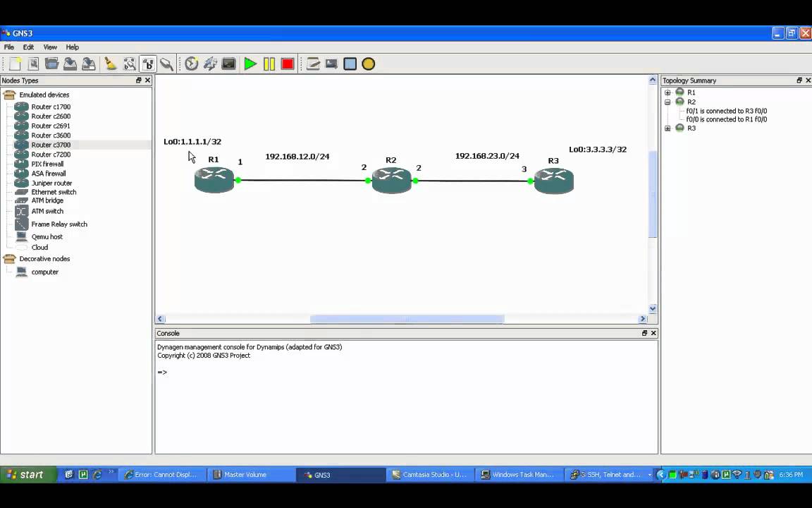The width and height of the screenshot is (812, 508).
Task: Select ASA firewall node type
Action: (x=48, y=174)
